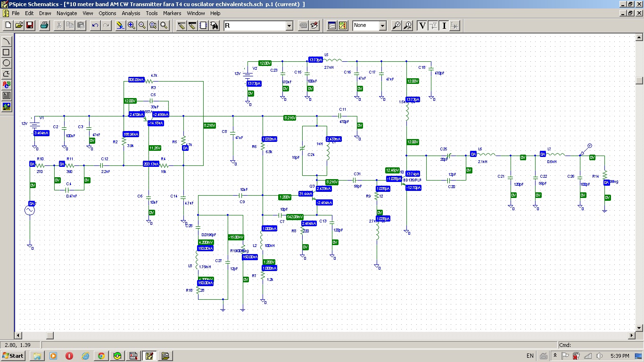Click the Edit Attributes toolbar icon
This screenshot has width=644, height=362.
303,25
